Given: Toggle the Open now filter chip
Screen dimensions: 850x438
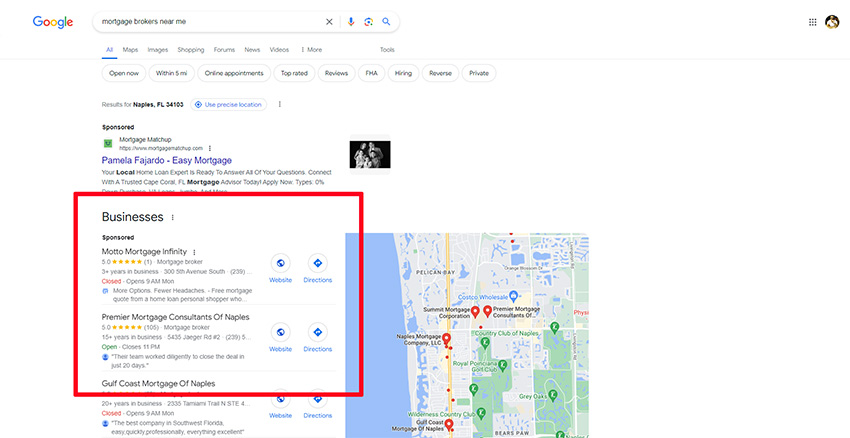Looking at the screenshot, I should tap(123, 73).
